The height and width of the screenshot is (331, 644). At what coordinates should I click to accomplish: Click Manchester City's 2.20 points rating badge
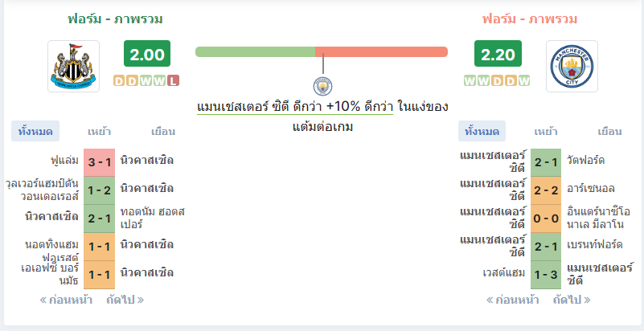498,53
